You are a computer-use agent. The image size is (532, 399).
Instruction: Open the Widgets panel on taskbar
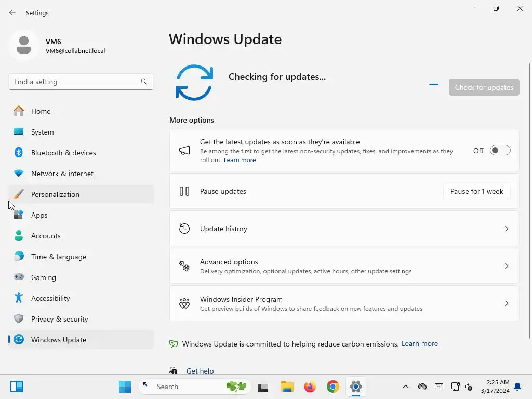coord(16,387)
